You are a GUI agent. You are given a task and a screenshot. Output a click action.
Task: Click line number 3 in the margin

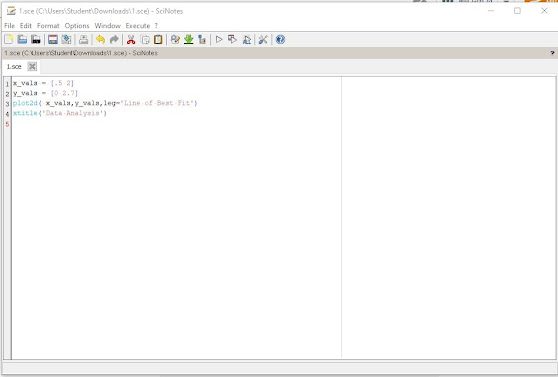[x=7, y=104]
